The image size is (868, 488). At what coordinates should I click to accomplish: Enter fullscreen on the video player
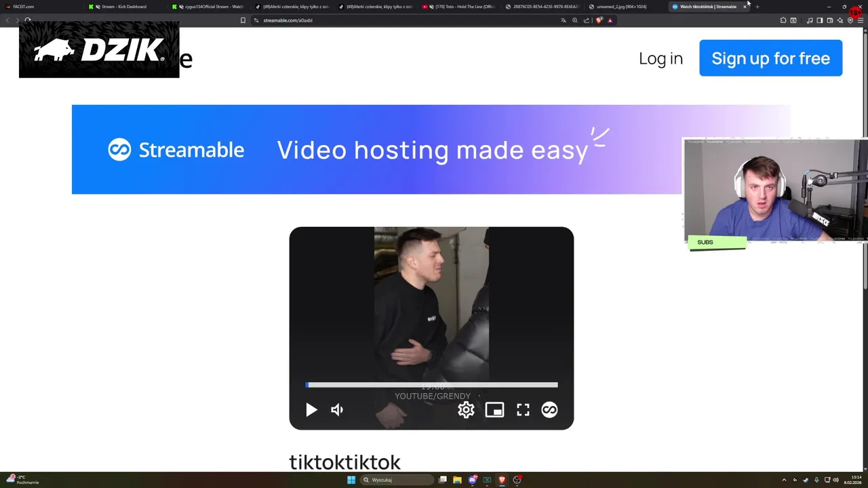point(523,409)
